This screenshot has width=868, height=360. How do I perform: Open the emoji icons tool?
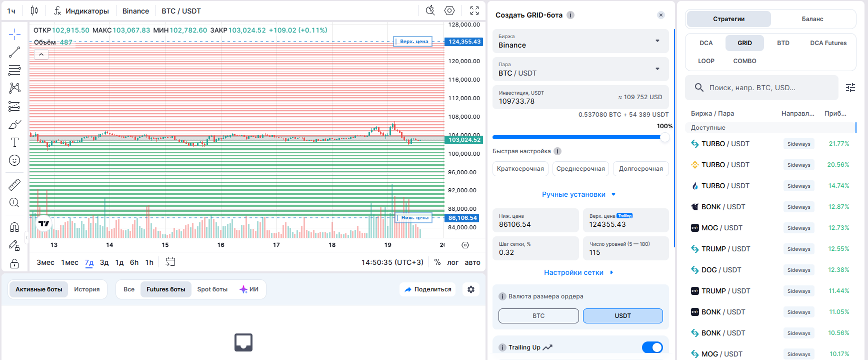pyautogui.click(x=14, y=160)
